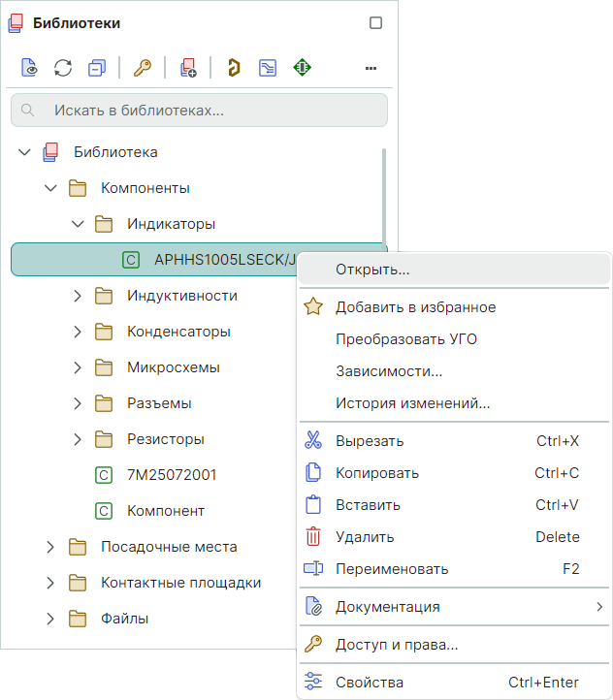Click the collapse all tree icon
Screen dimensions: 613x700
tap(96, 68)
